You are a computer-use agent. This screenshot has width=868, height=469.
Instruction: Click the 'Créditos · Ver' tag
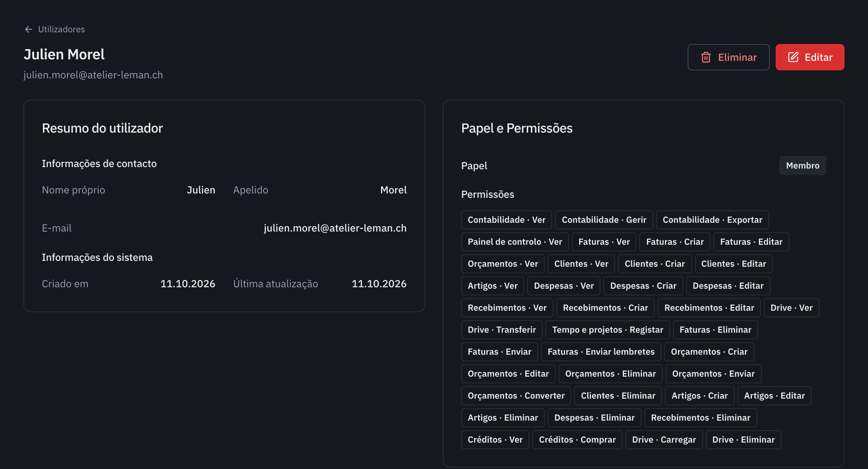(x=495, y=440)
